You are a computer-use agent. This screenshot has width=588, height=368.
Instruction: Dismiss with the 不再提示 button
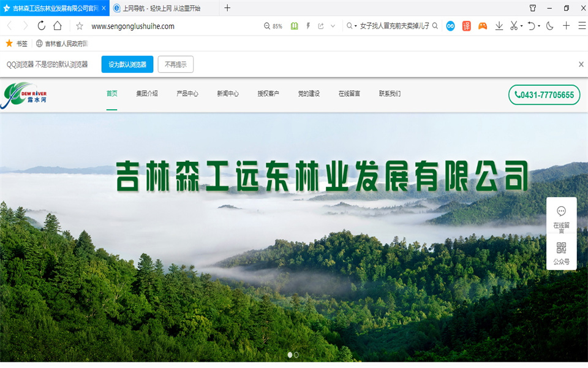point(175,64)
